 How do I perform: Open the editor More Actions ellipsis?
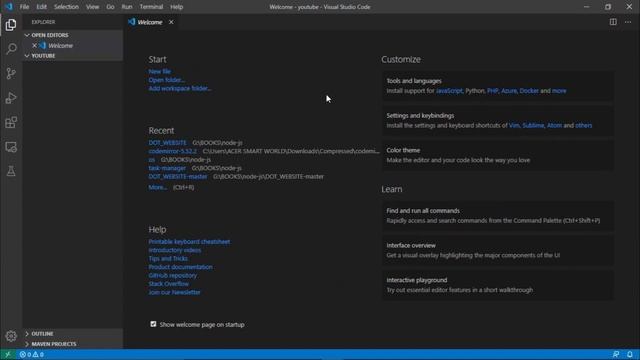point(628,22)
